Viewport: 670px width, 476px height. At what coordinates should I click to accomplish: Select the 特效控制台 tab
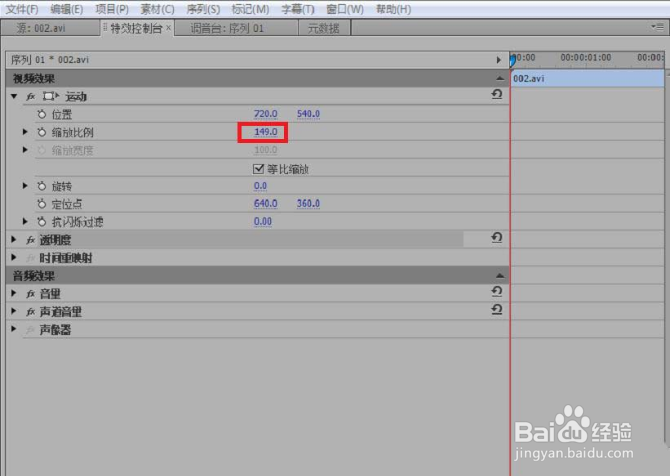(x=136, y=28)
